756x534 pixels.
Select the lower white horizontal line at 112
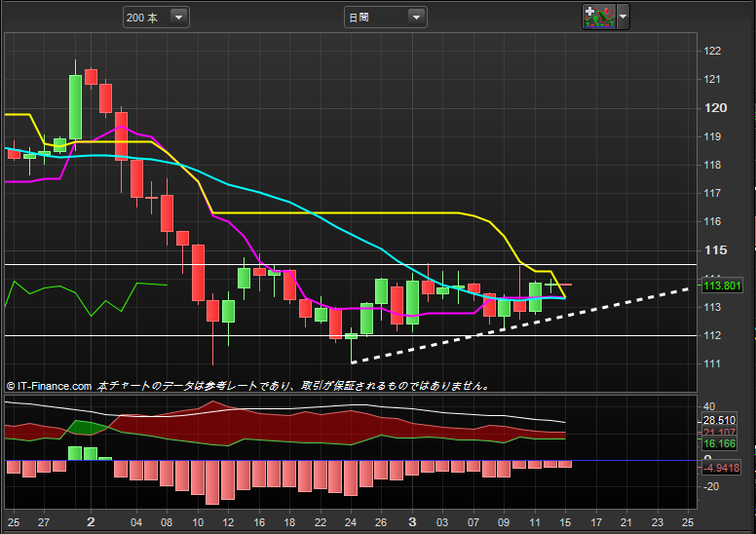point(351,335)
